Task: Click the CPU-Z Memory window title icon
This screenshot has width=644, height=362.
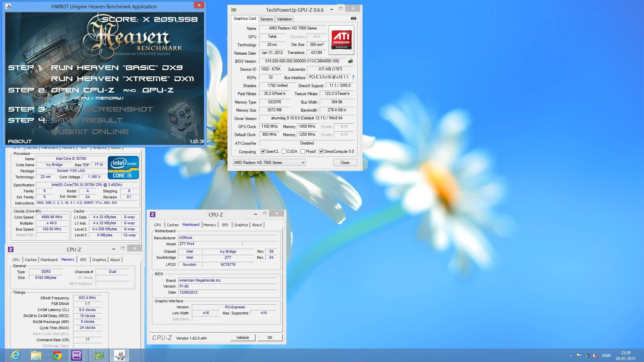Action: pyautogui.click(x=11, y=249)
